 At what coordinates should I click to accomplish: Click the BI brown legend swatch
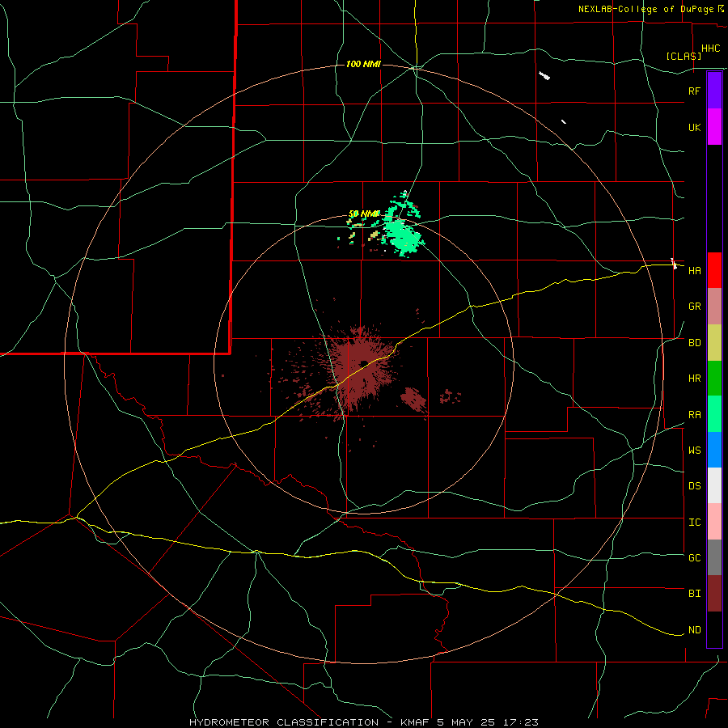click(x=714, y=594)
